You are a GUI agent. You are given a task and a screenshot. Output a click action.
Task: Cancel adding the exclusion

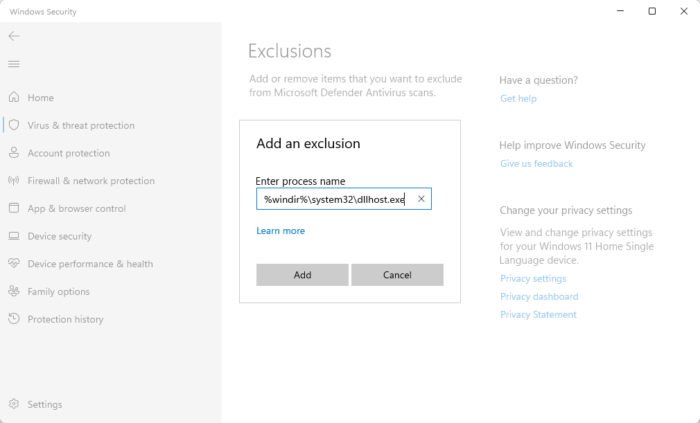click(397, 275)
